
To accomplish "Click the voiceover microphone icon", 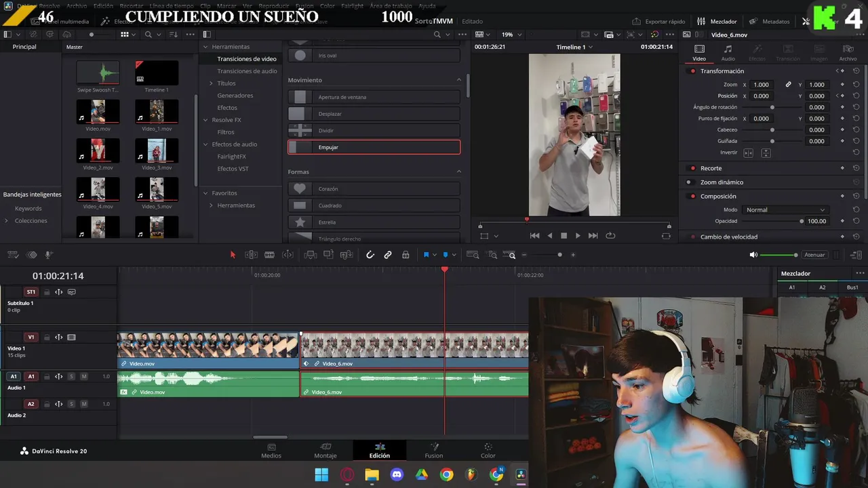I will 49,255.
